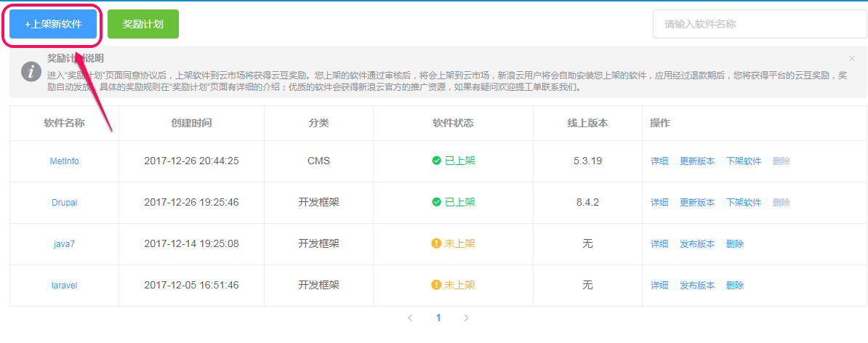Click orange warning icon in laravel status
868x343 pixels.
436,285
